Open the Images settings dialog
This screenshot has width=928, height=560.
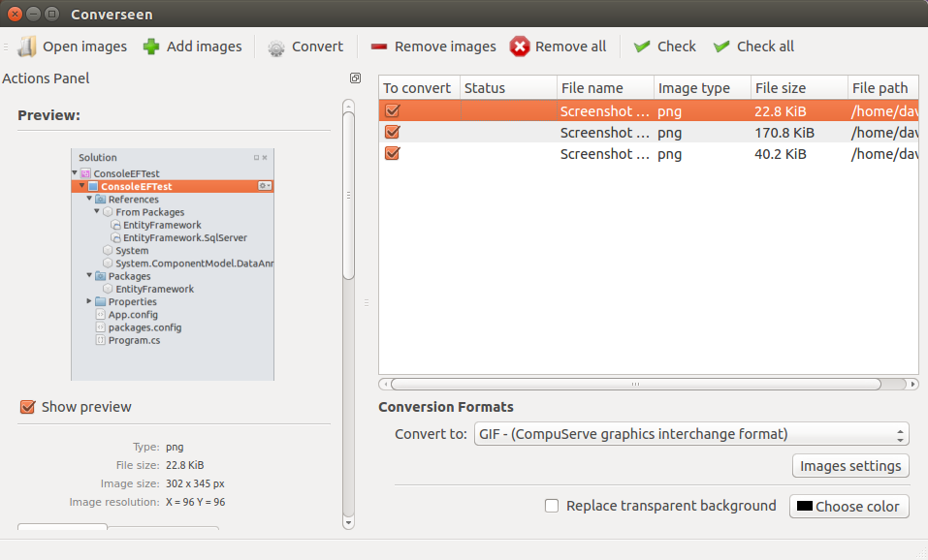click(850, 466)
